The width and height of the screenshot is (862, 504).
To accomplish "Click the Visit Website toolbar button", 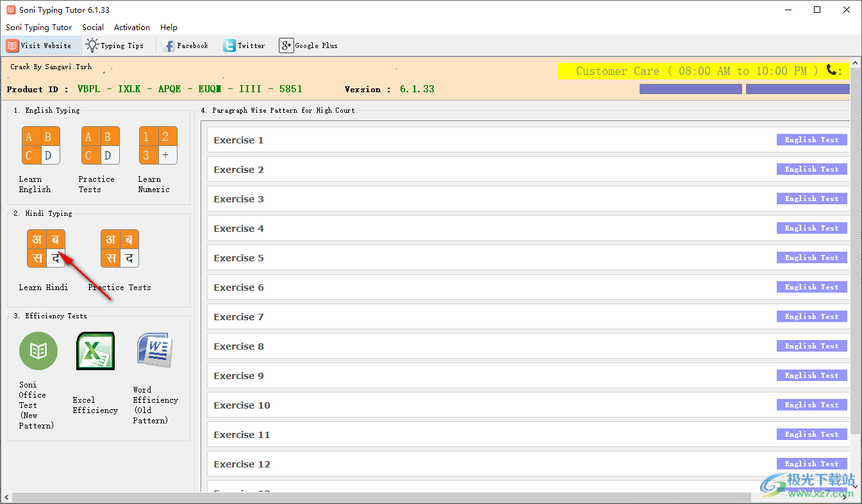I will pyautogui.click(x=40, y=45).
